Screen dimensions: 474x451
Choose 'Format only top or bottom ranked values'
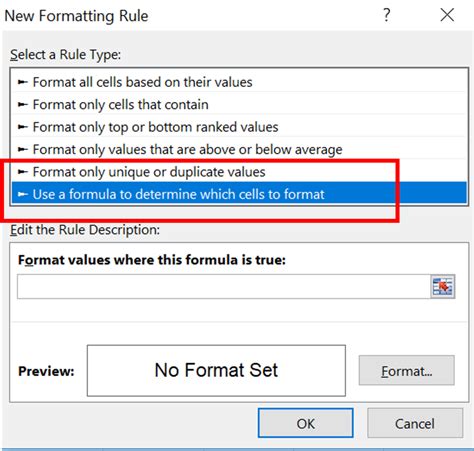pyautogui.click(x=239, y=127)
